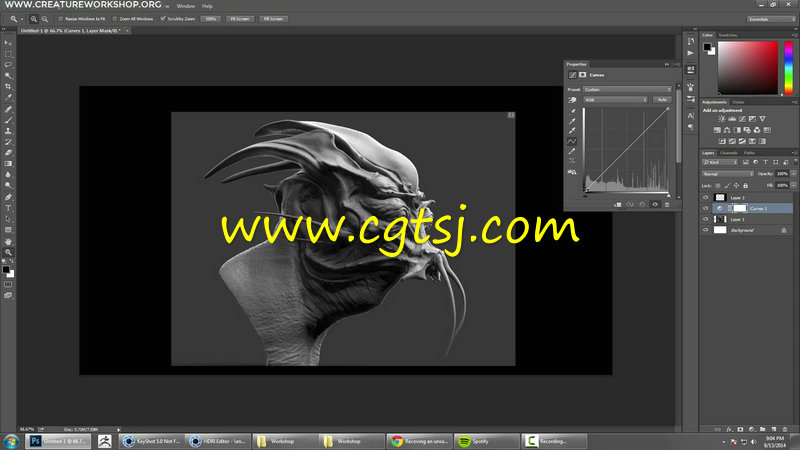The height and width of the screenshot is (450, 800).
Task: Select the Quick Selection tool
Action: click(8, 76)
